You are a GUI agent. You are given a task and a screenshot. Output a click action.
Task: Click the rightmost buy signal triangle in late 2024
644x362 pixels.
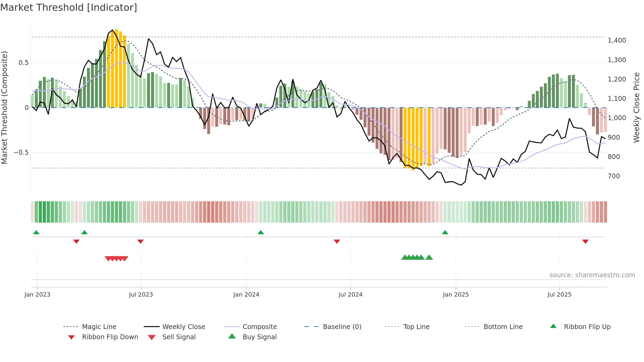point(429,257)
